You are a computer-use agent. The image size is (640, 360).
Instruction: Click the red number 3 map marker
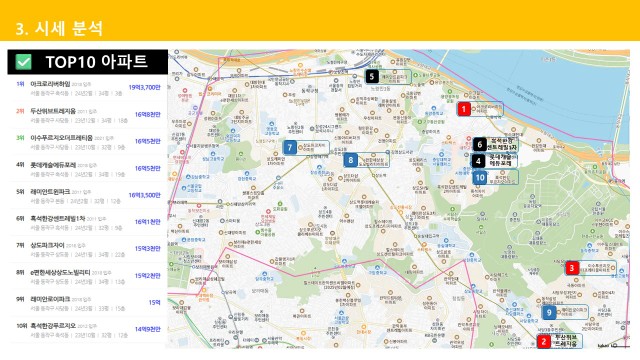tap(571, 268)
